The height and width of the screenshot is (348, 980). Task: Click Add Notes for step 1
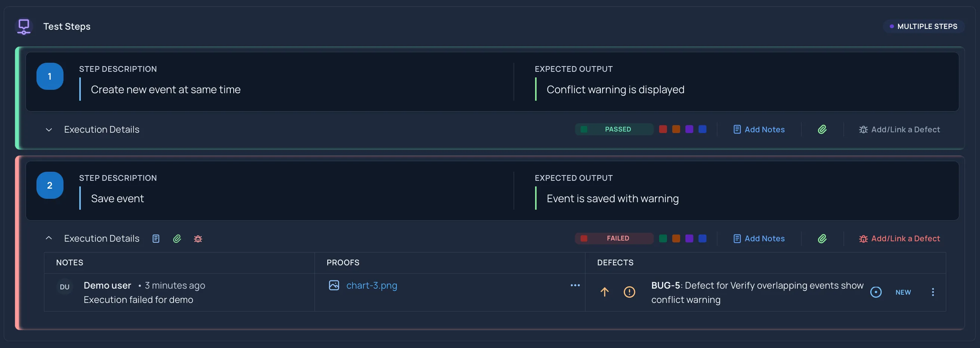[x=759, y=130]
